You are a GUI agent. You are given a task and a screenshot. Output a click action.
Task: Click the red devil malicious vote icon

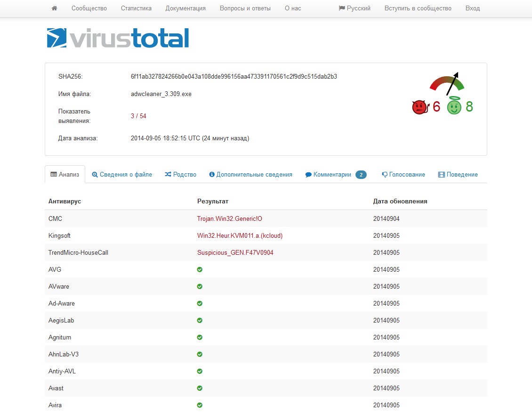419,107
